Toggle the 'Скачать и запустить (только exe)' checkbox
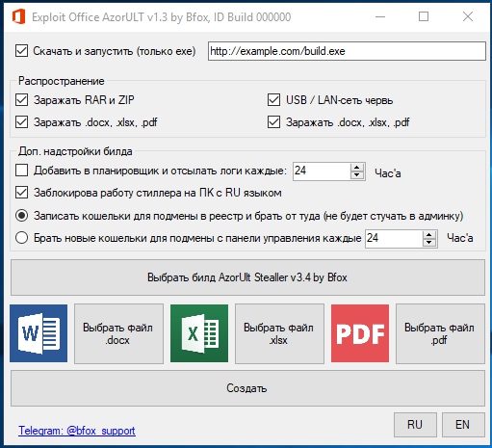 [x=21, y=51]
